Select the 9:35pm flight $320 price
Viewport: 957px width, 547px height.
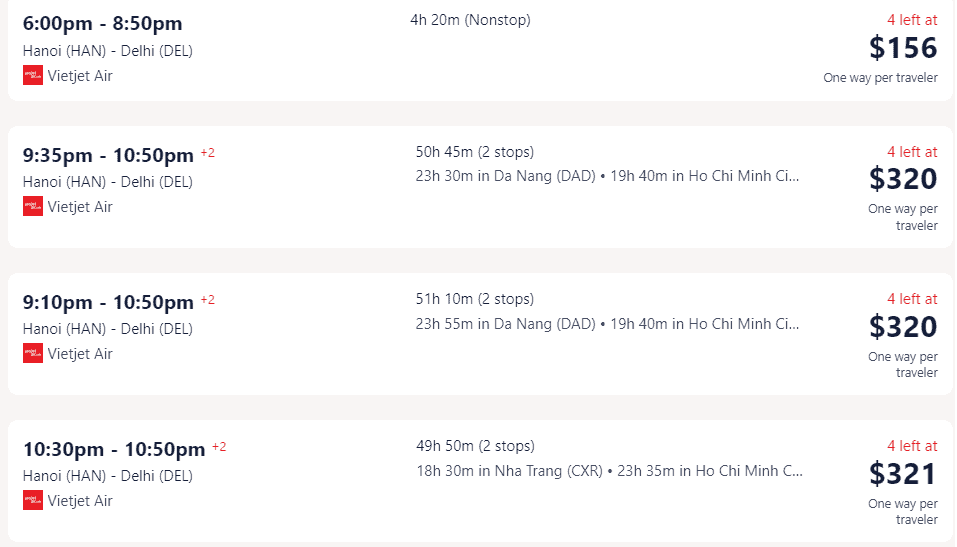pyautogui.click(x=903, y=179)
